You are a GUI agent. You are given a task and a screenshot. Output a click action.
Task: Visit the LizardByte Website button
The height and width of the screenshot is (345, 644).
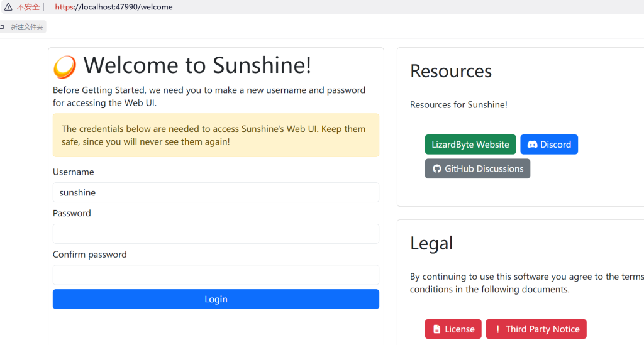[x=470, y=145]
